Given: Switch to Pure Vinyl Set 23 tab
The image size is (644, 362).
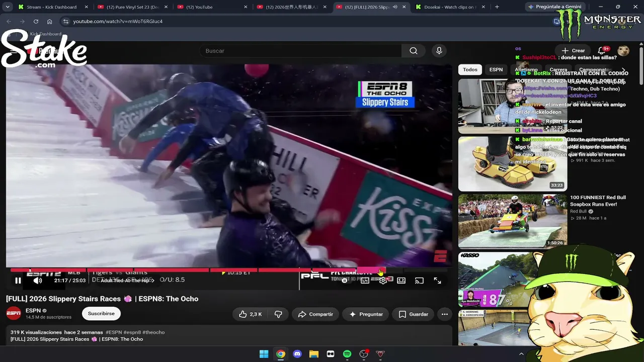Looking at the screenshot, I should [133, 7].
